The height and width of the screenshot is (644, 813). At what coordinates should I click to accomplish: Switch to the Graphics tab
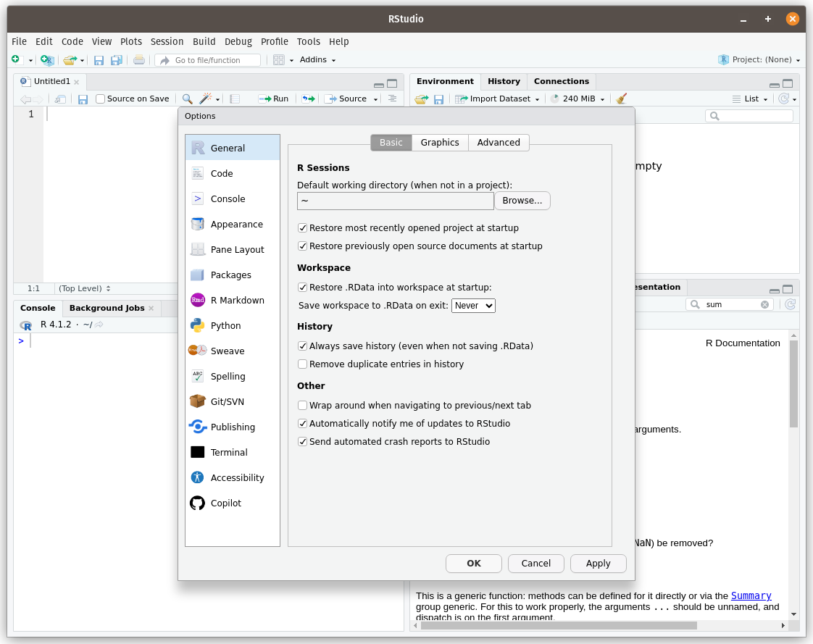point(440,143)
